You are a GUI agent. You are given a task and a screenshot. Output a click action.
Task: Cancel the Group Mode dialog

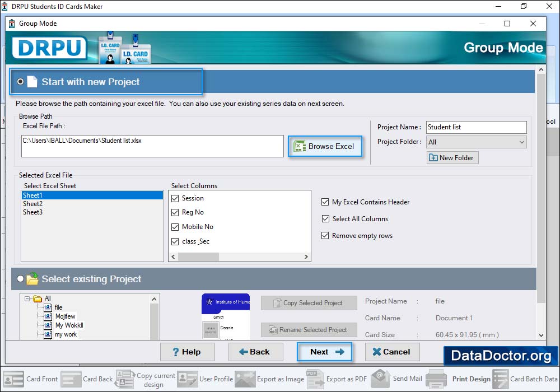pos(392,352)
